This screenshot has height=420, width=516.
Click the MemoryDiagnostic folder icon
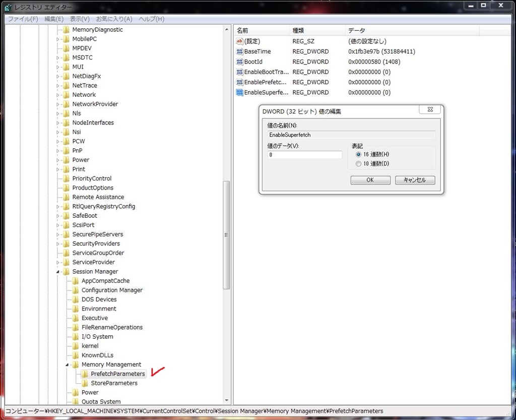click(67, 29)
